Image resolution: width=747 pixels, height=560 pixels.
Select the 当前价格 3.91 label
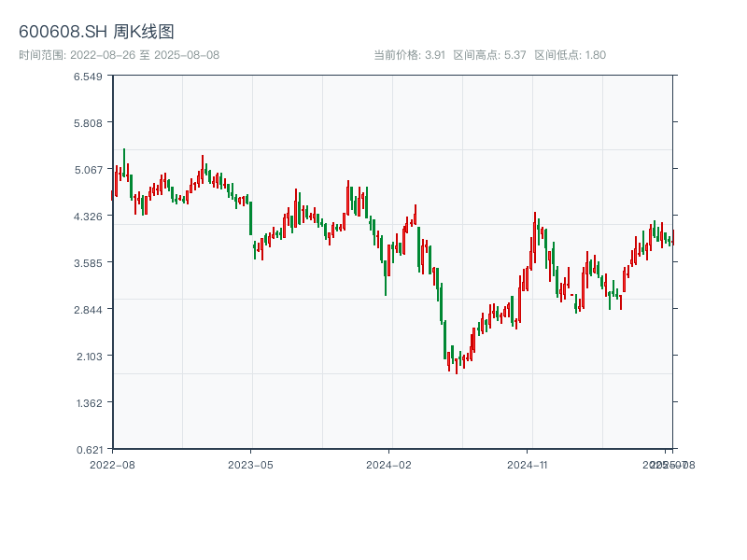pyautogui.click(x=409, y=55)
